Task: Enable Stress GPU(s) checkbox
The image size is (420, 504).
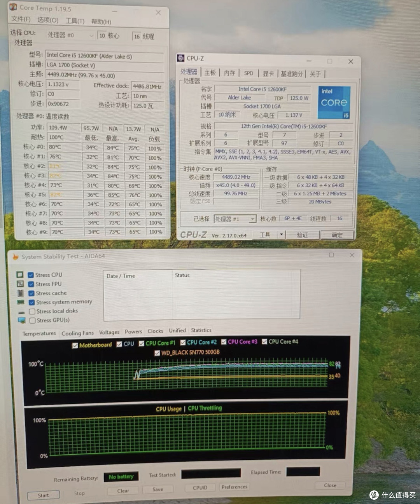Action: click(x=33, y=320)
